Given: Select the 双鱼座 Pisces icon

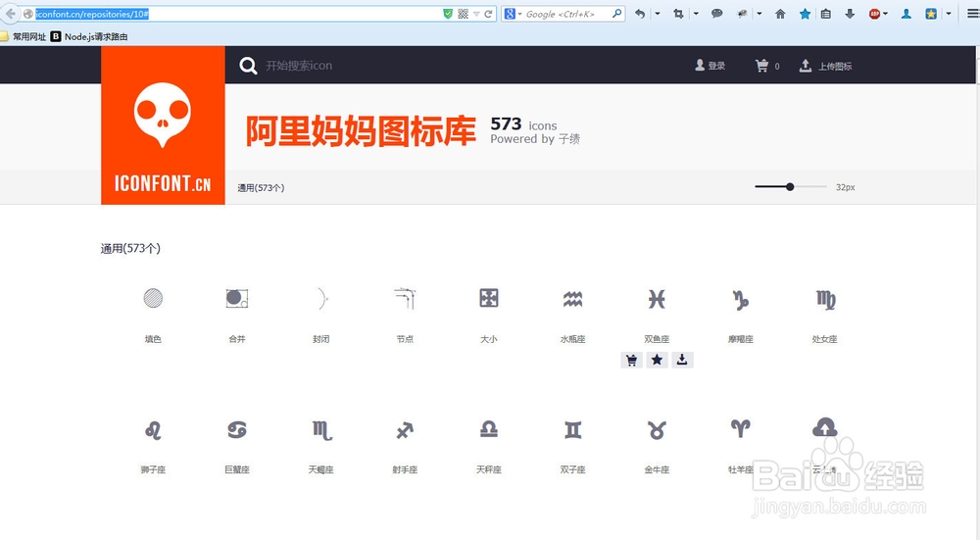Looking at the screenshot, I should [x=657, y=299].
